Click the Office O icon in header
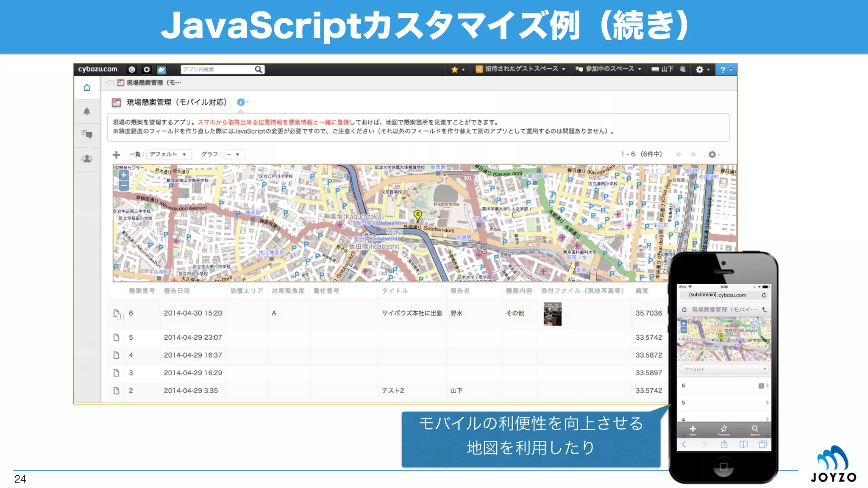Screen dimensions: 868x488 coord(147,69)
